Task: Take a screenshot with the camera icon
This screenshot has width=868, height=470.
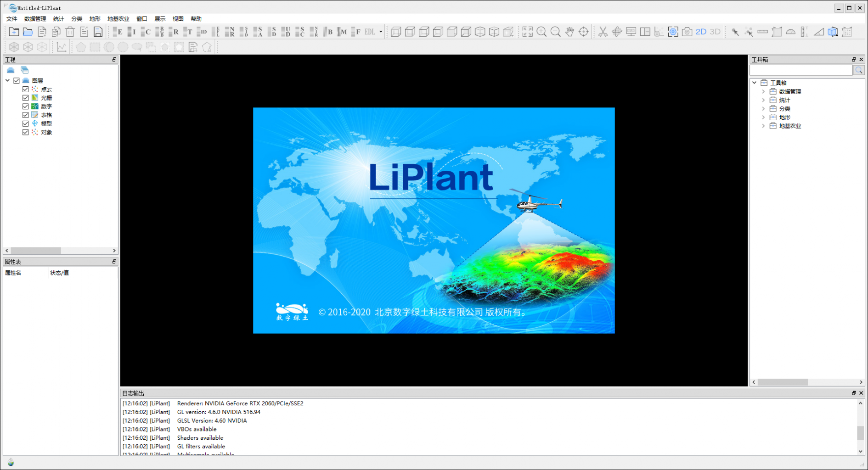Action: 687,32
